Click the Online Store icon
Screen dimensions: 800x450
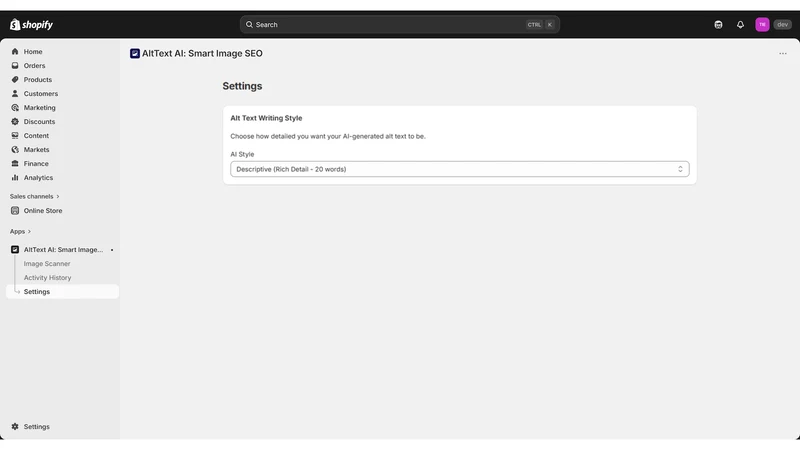(x=15, y=210)
